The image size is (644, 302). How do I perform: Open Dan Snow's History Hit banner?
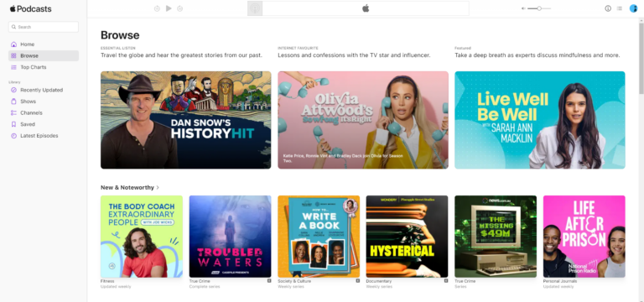coord(185,120)
